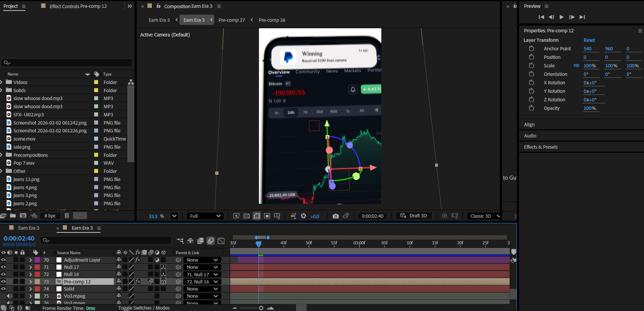Image resolution: width=644 pixels, height=311 pixels.
Task: Click Toggle Switches / Modes button
Action: click(144, 308)
